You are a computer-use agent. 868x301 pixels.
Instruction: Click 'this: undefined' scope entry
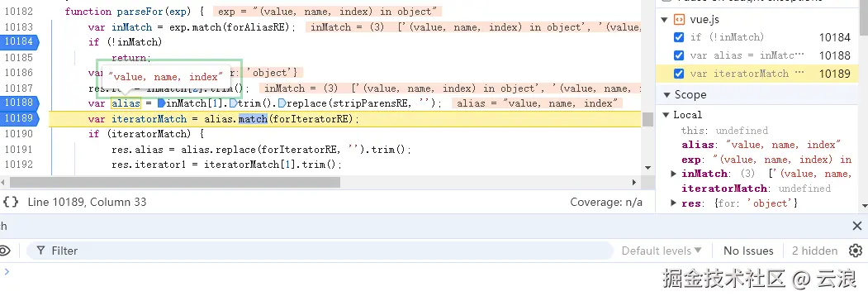coord(724,131)
